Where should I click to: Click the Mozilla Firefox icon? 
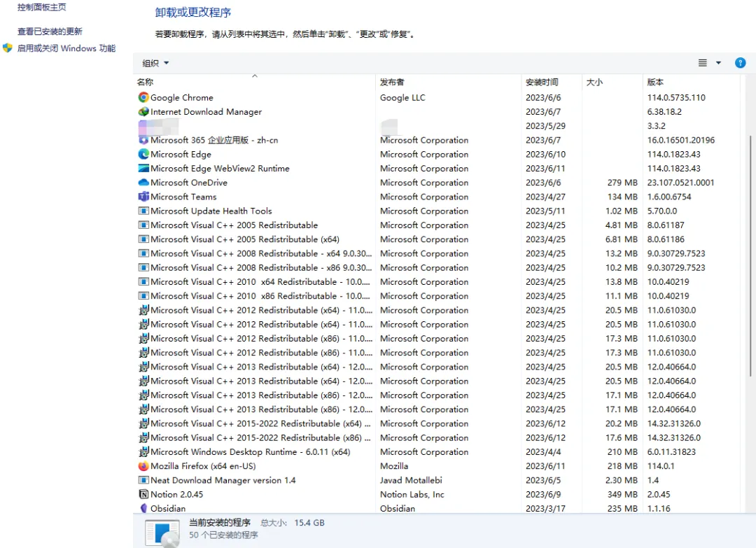(143, 466)
